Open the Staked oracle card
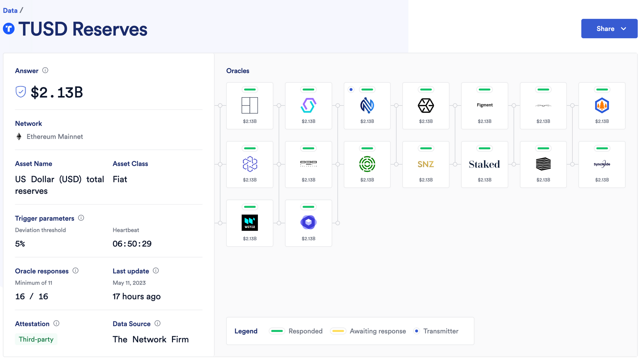Image resolution: width=644 pixels, height=360 pixels. [x=484, y=164]
